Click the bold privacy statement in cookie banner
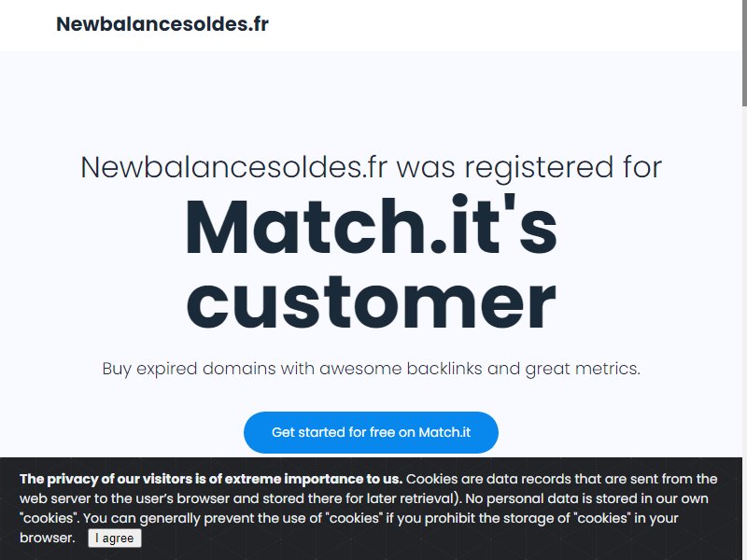This screenshot has height=560, width=747. click(211, 479)
